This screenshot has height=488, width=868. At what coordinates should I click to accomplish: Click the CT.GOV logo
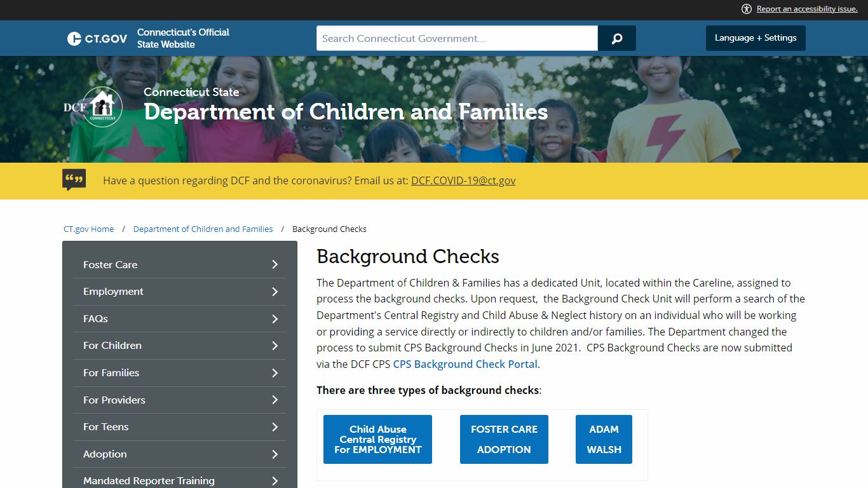pos(97,38)
